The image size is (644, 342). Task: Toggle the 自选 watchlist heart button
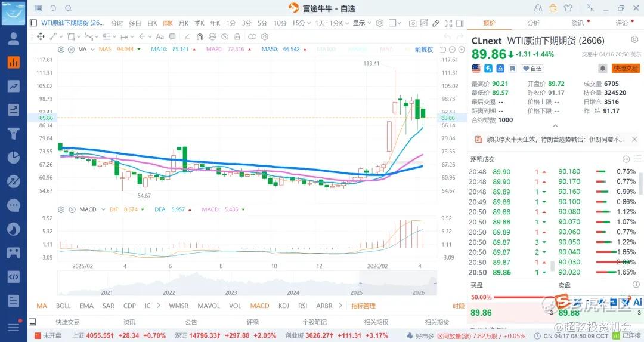(533, 69)
